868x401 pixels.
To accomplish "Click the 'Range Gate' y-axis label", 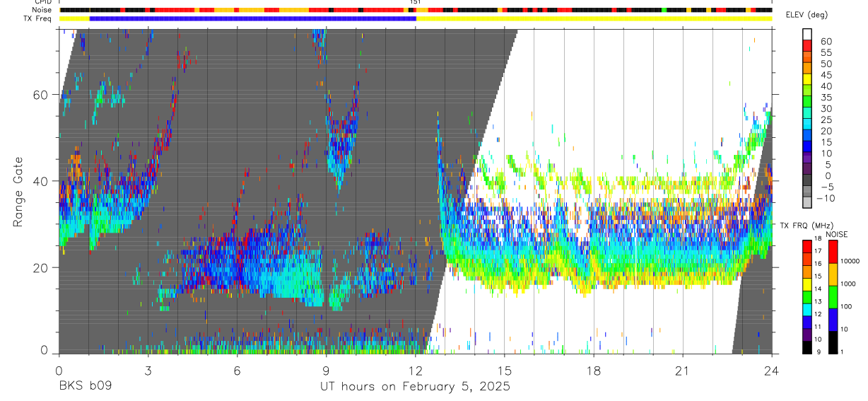I will click(x=18, y=191).
